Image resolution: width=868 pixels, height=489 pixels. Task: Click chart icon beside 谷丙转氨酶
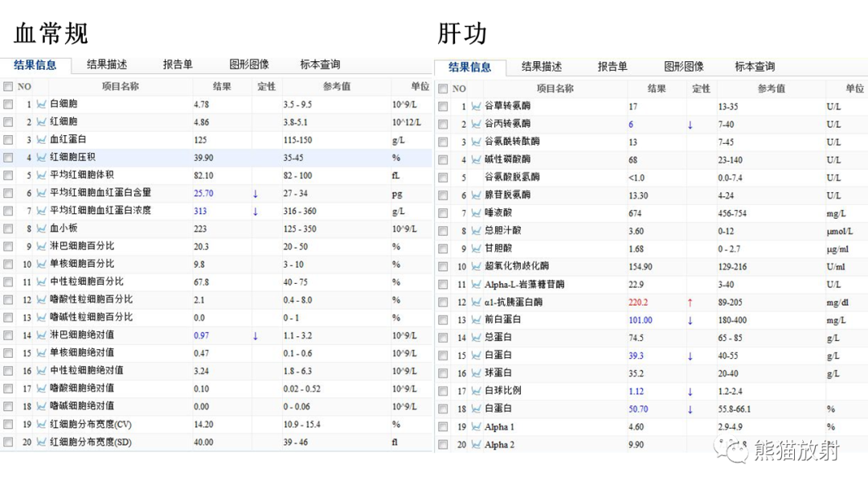pos(476,124)
